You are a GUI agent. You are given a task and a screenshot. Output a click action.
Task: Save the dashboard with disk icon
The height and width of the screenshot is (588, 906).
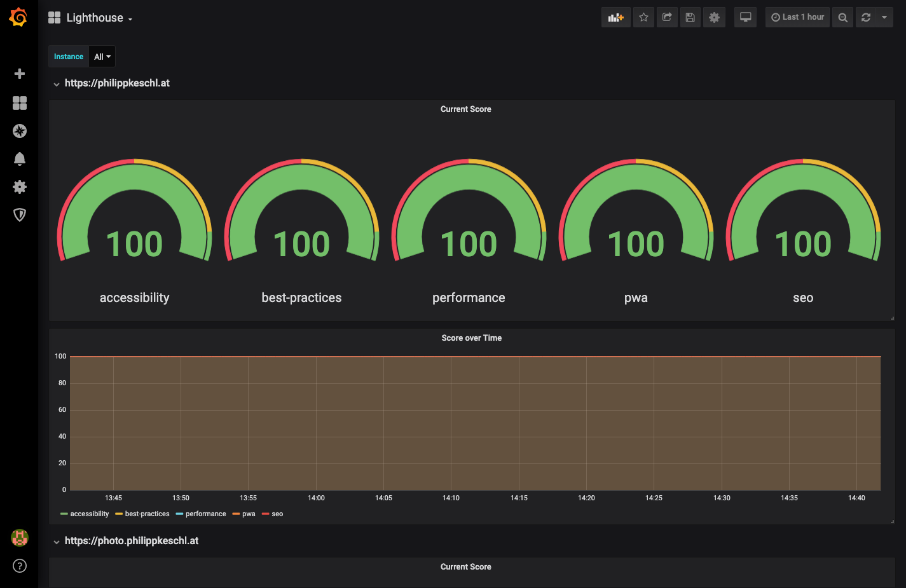[690, 17]
